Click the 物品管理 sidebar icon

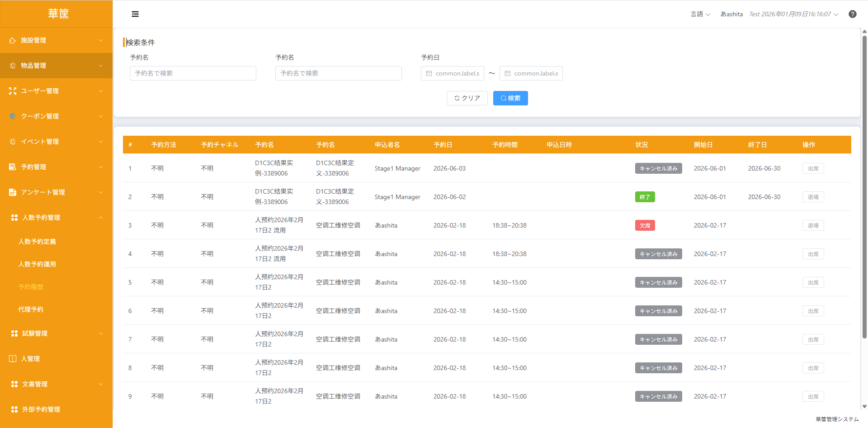[13, 66]
